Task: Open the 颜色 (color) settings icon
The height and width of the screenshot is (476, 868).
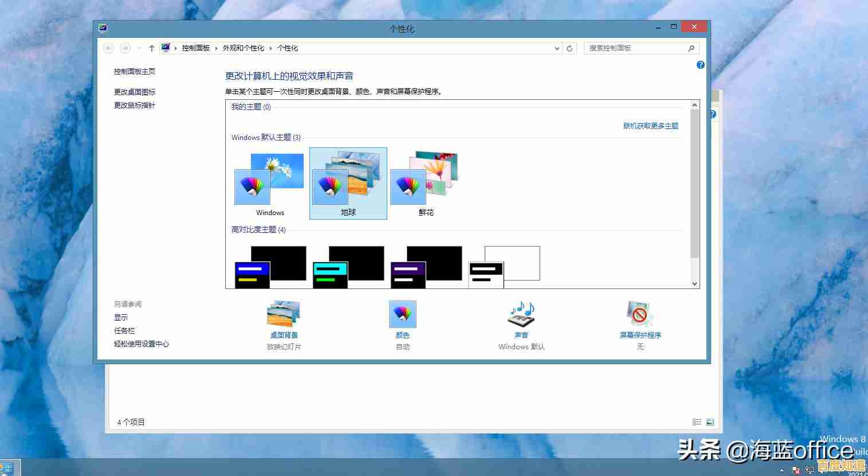Action: pos(402,314)
